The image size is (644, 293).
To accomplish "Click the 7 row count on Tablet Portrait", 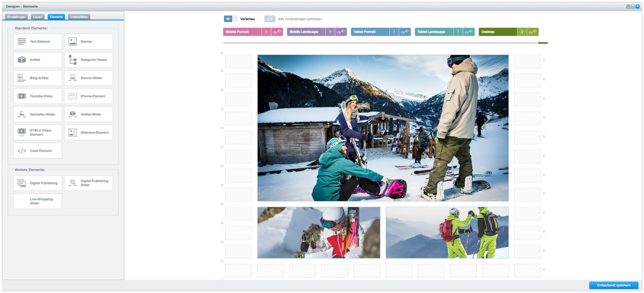I will [394, 32].
